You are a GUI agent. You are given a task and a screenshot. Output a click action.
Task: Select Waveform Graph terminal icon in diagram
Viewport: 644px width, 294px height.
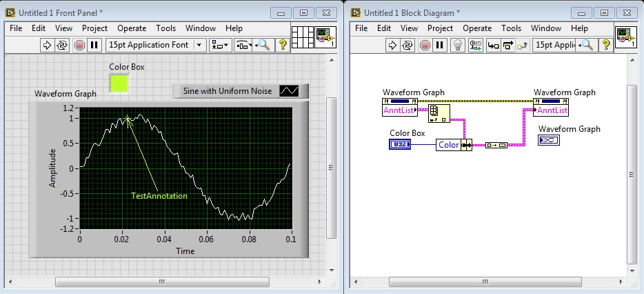click(549, 140)
